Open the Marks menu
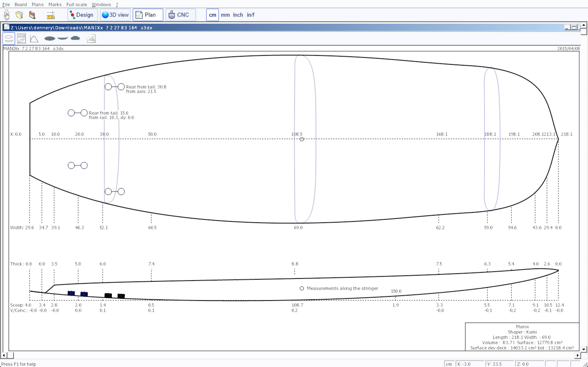588x367 pixels. tap(55, 4)
